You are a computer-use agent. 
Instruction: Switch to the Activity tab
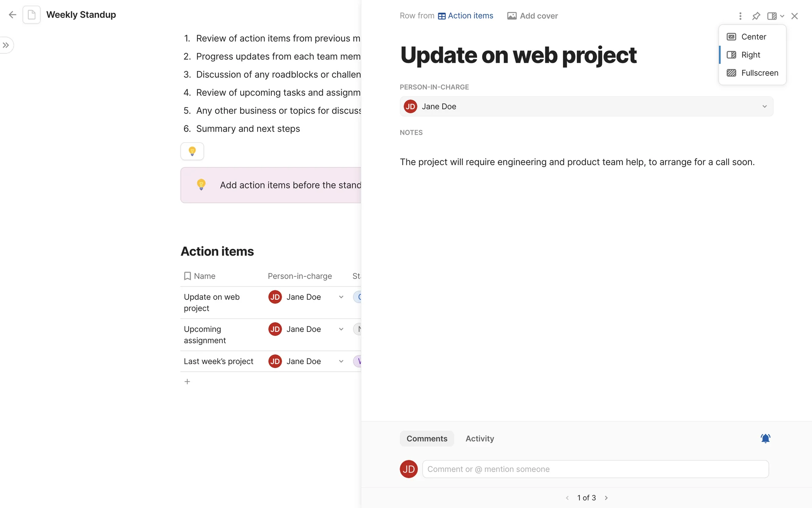tap(480, 439)
